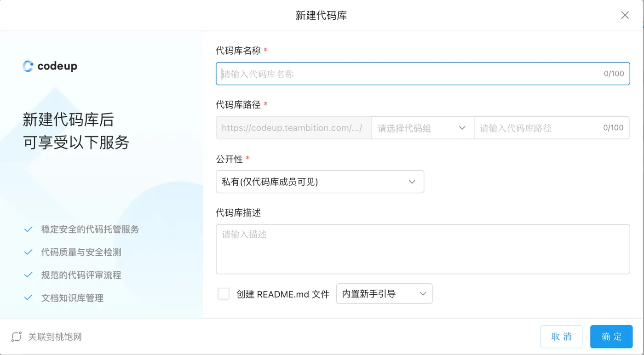
Task: Click the 文档知识库管理 text
Action: tap(72, 298)
